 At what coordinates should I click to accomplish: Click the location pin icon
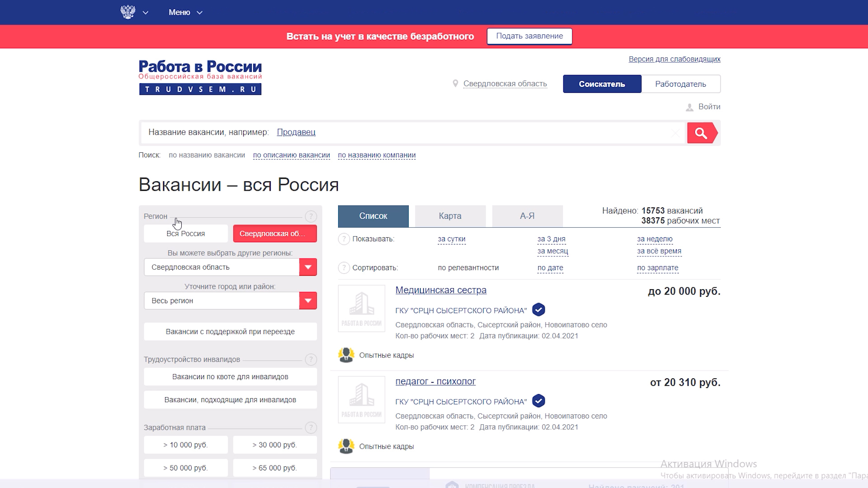pos(455,84)
